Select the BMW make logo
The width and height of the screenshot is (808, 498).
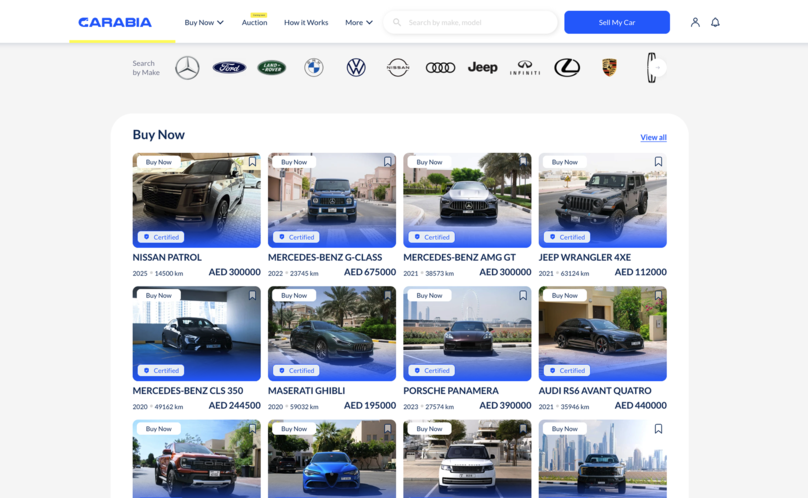(314, 68)
